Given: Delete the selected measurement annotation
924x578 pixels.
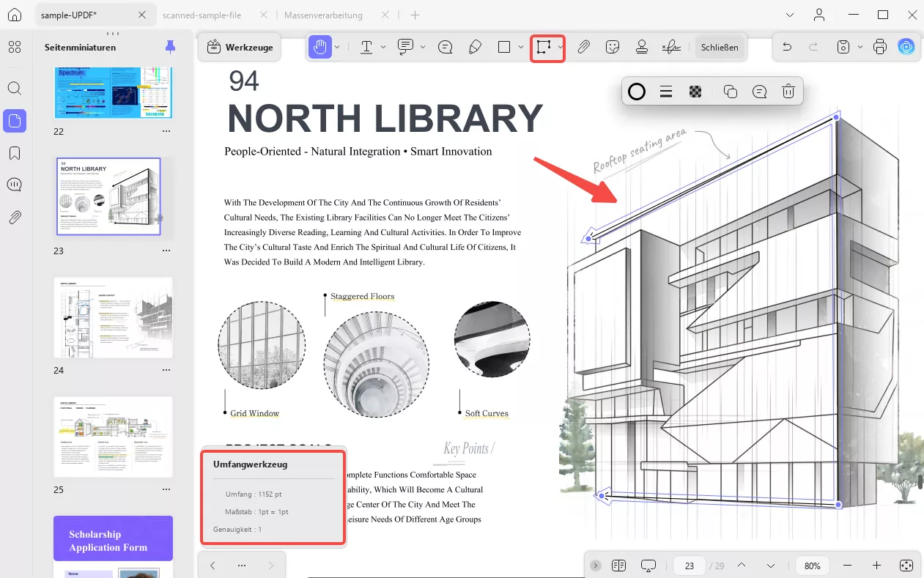Looking at the screenshot, I should [x=788, y=92].
